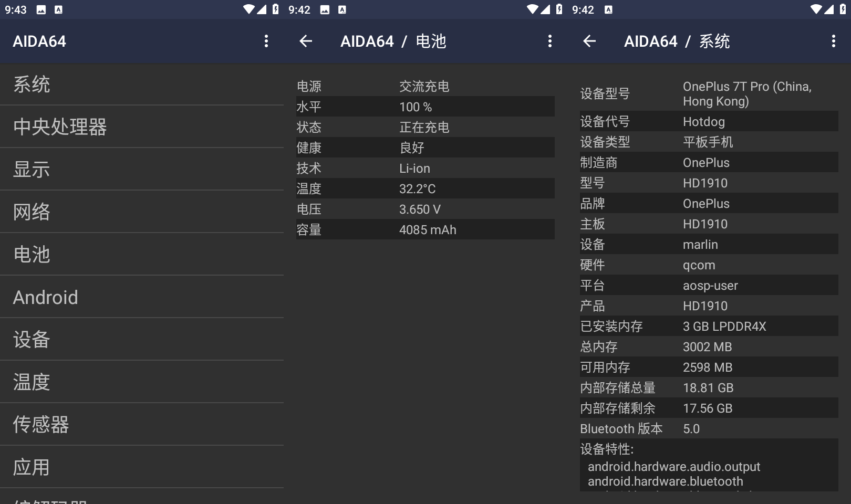Open the Android menu entry
Screen dimensions: 851x504
point(142,297)
